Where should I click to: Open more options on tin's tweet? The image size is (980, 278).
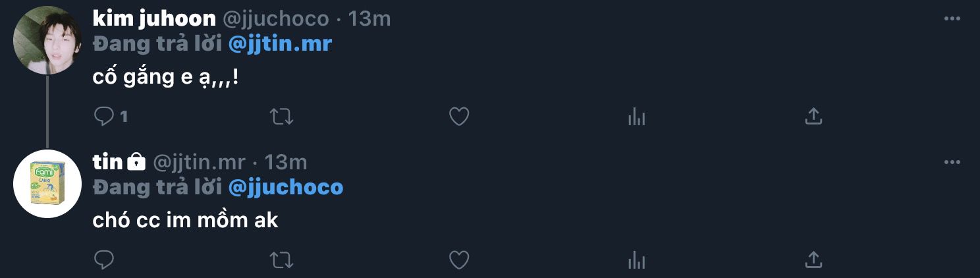click(952, 162)
